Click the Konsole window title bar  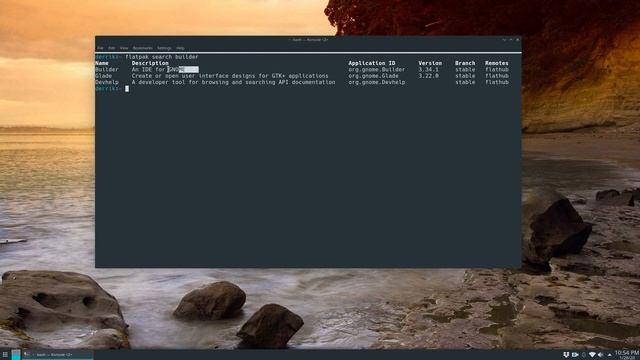pyautogui.click(x=308, y=40)
